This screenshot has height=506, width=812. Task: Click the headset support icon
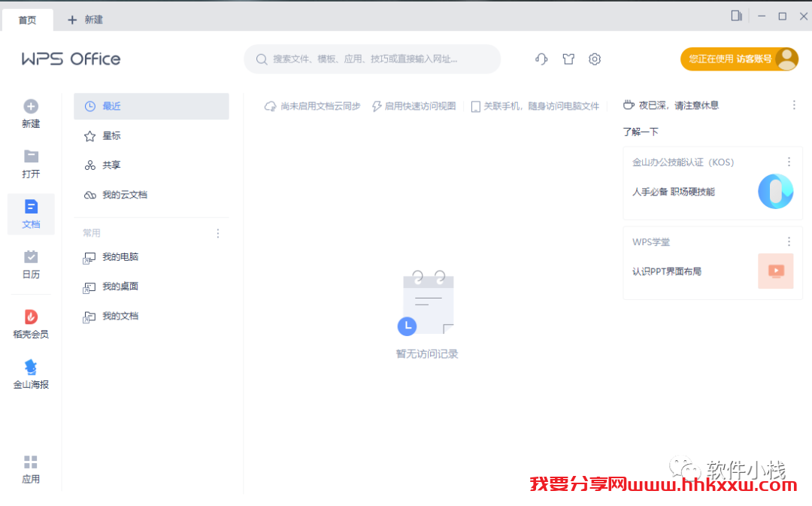pos(541,59)
